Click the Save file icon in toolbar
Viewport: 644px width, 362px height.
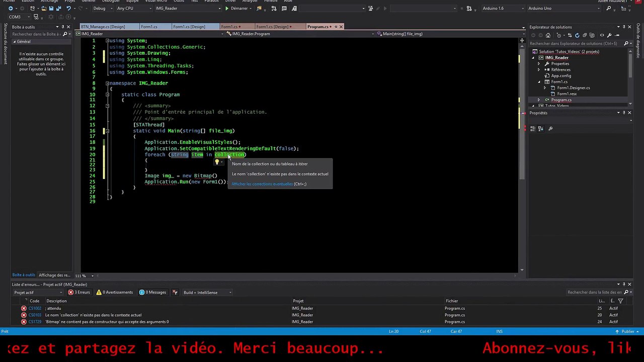51,9
